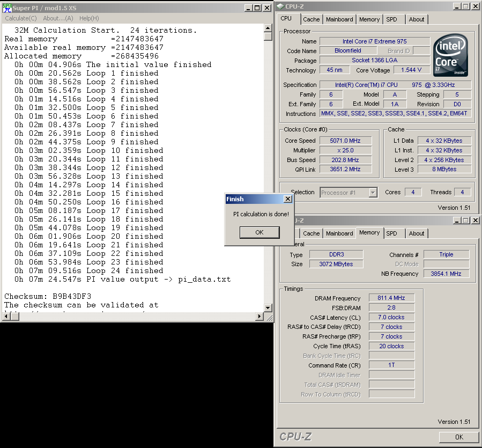Click the CPU-Z title bar icon
Viewport: 482px width, 448px height.
click(280, 6)
